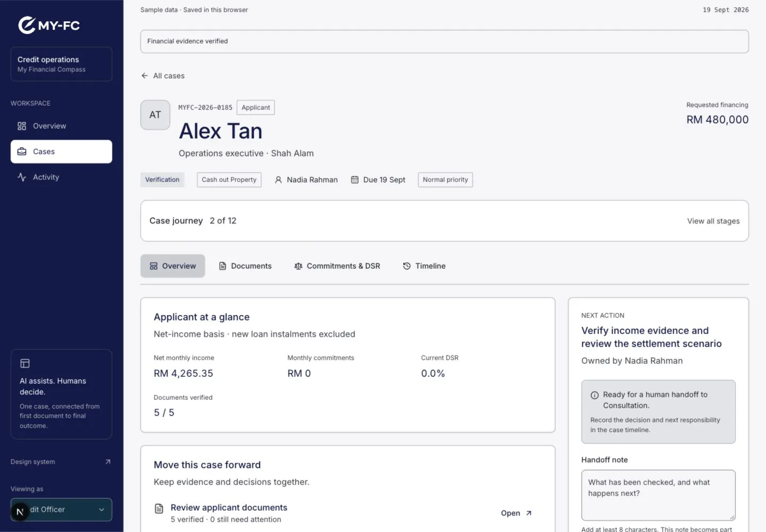Click the person icon next to Nadia Rahman
Viewport: 766px width, 532px height.
(x=278, y=180)
